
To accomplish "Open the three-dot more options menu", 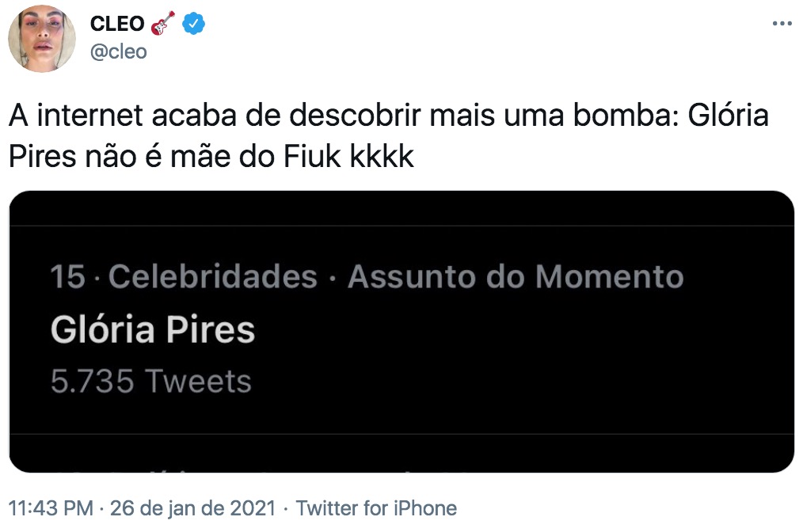I will [782, 24].
